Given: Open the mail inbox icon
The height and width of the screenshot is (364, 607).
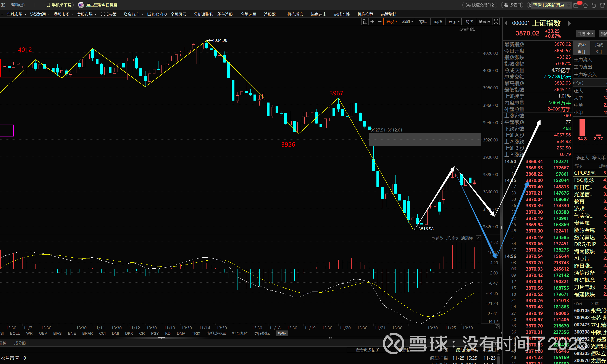Looking at the screenshot, I should pos(576,5).
